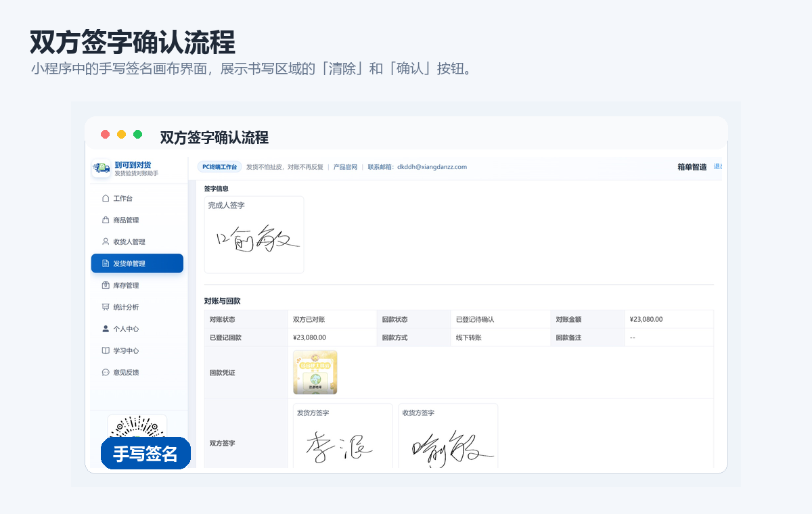This screenshot has height=514, width=812.
Task: Go to 收货人管理 section
Action: [x=137, y=241]
